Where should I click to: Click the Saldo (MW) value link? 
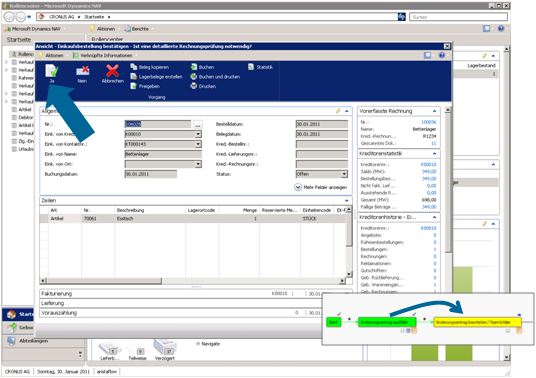[429, 172]
